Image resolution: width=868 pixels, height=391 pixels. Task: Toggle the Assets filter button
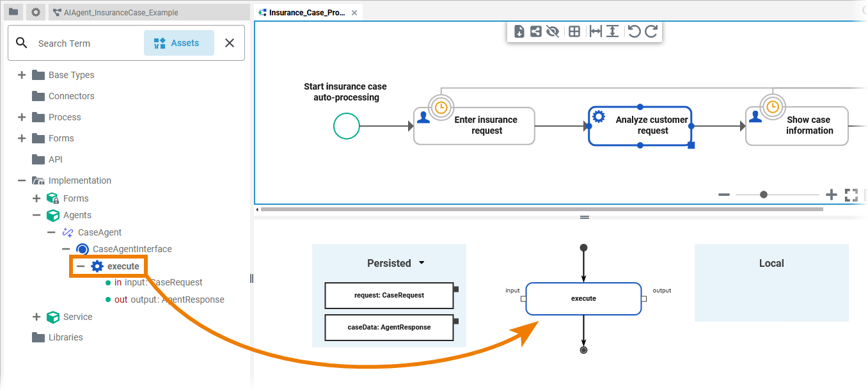[x=179, y=43]
